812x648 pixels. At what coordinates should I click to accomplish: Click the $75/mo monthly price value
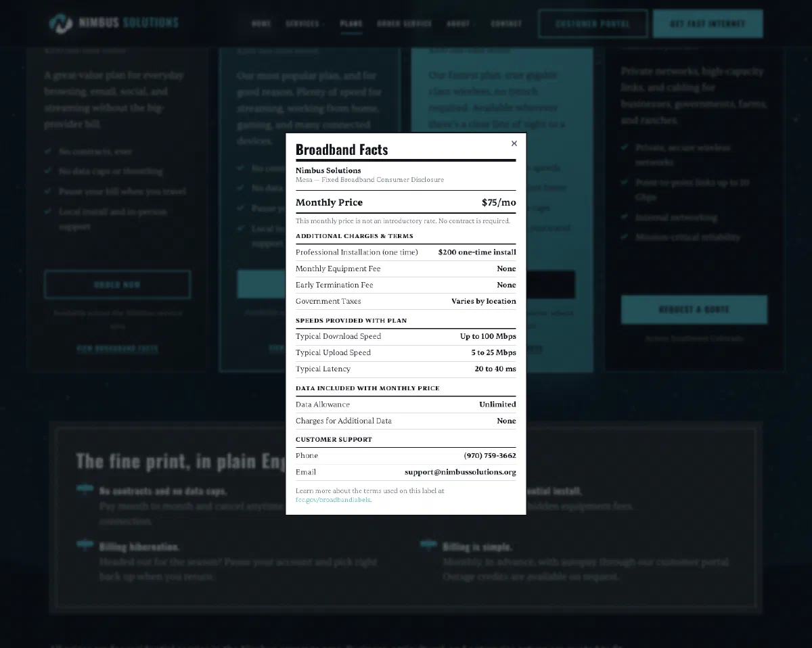coord(499,202)
